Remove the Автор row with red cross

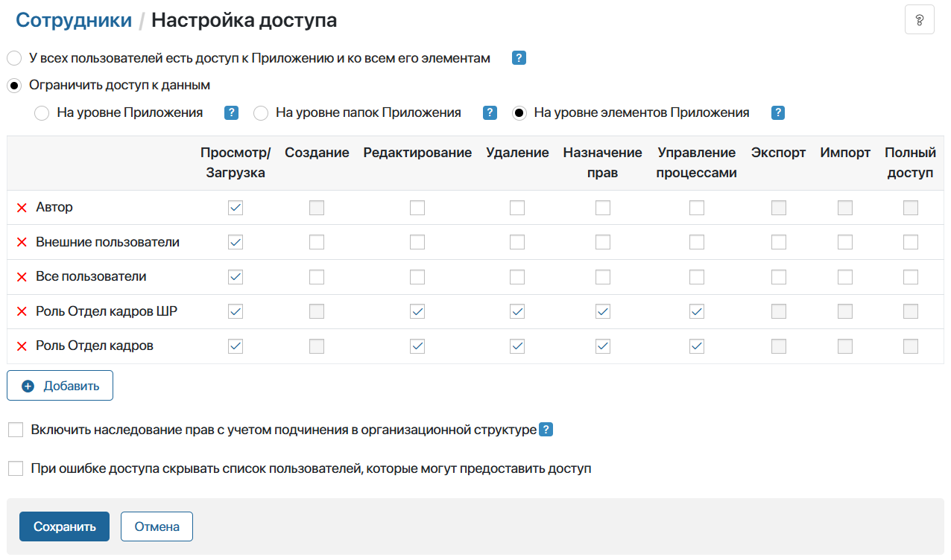pos(22,208)
